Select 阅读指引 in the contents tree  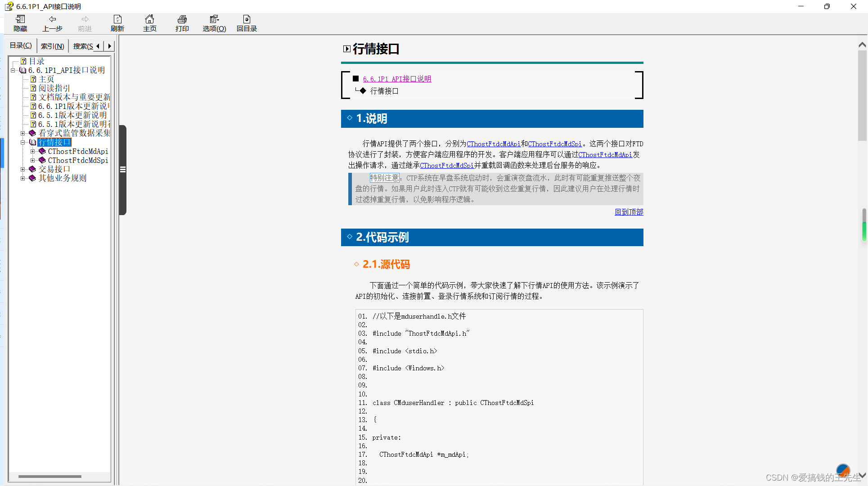(54, 88)
